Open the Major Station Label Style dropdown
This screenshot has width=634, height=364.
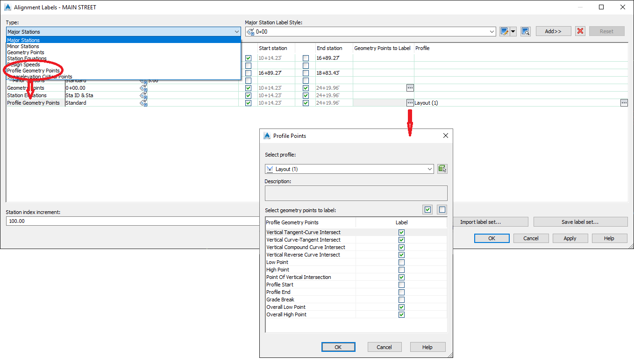coord(492,31)
